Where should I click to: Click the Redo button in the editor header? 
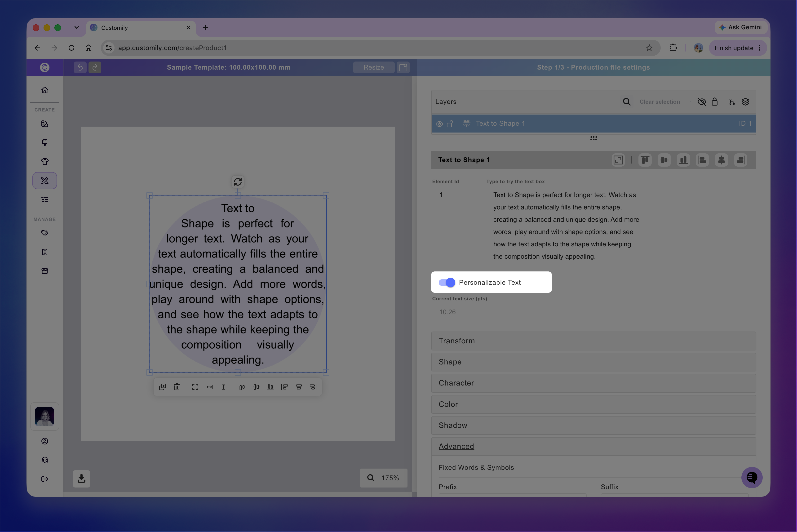[95, 67]
